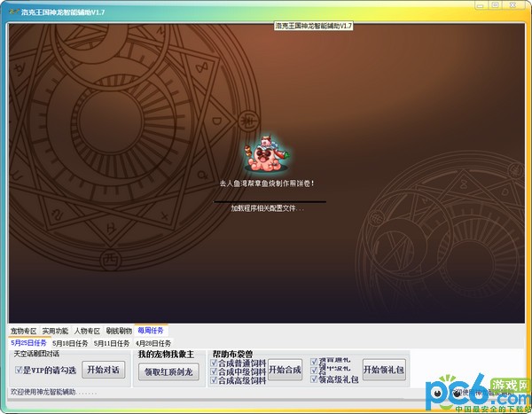Click the loading progress bar
The height and width of the screenshot is (414, 532).
[270, 201]
